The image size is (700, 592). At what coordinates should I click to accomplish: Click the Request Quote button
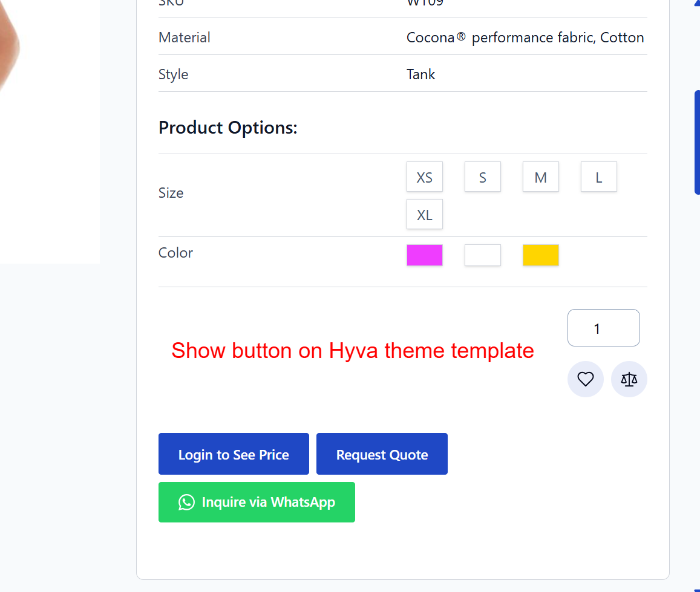coord(382,454)
